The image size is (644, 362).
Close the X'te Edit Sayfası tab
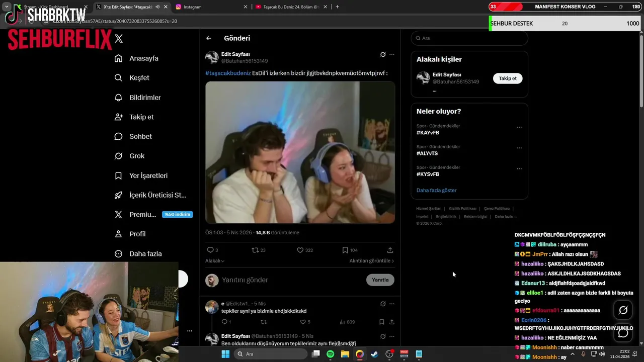166,7
